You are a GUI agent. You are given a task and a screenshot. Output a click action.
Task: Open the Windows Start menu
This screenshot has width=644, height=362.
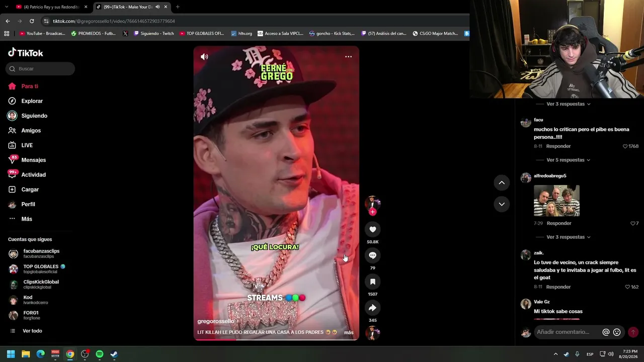click(x=11, y=354)
